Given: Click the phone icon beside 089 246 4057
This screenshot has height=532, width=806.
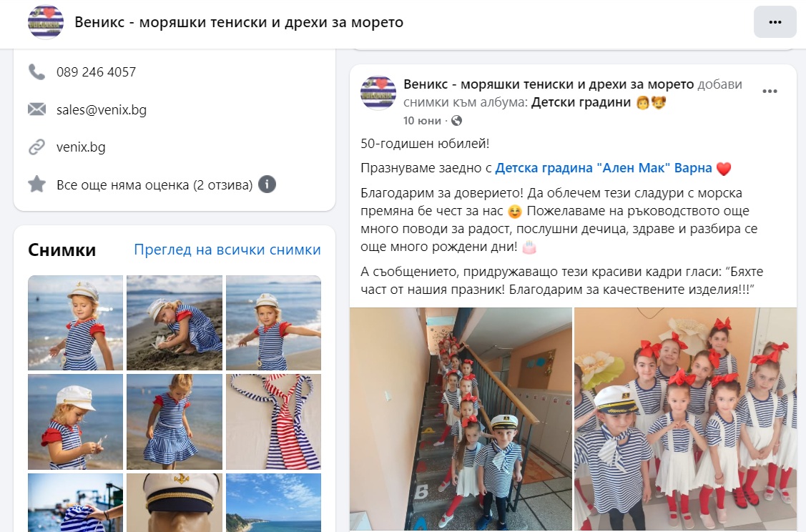Looking at the screenshot, I should pos(36,72).
